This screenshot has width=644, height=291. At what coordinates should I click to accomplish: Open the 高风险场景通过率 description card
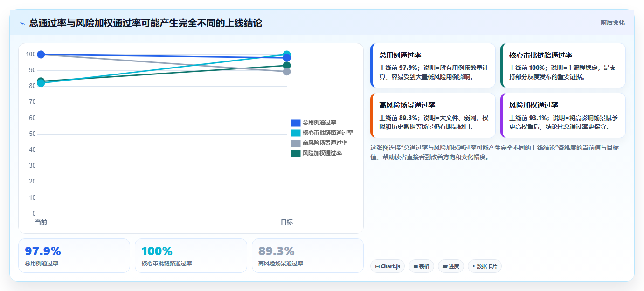(x=433, y=115)
